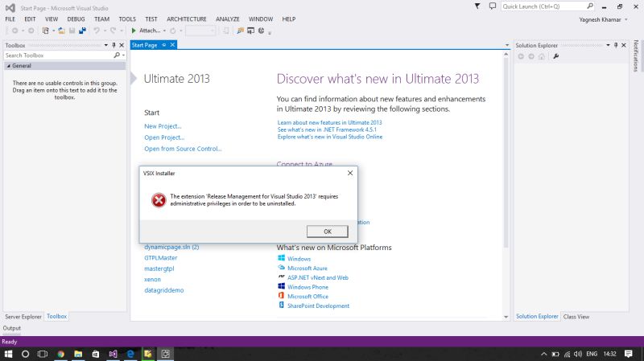Open the FILE menu

click(x=10, y=18)
